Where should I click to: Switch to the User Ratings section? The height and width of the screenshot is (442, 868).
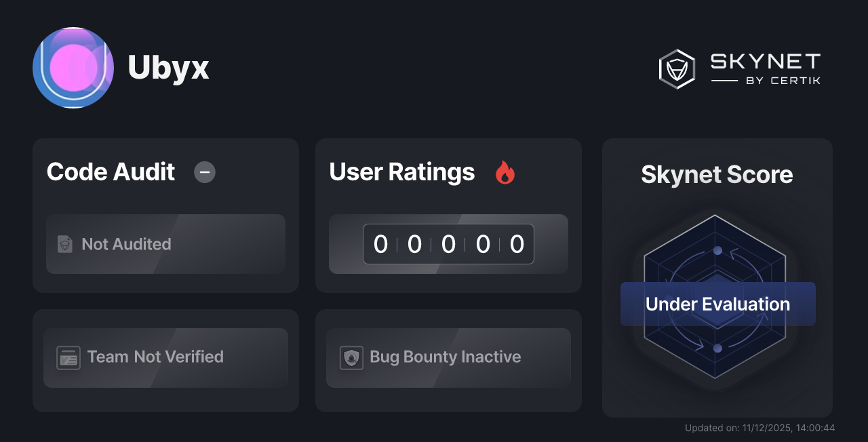pyautogui.click(x=401, y=172)
